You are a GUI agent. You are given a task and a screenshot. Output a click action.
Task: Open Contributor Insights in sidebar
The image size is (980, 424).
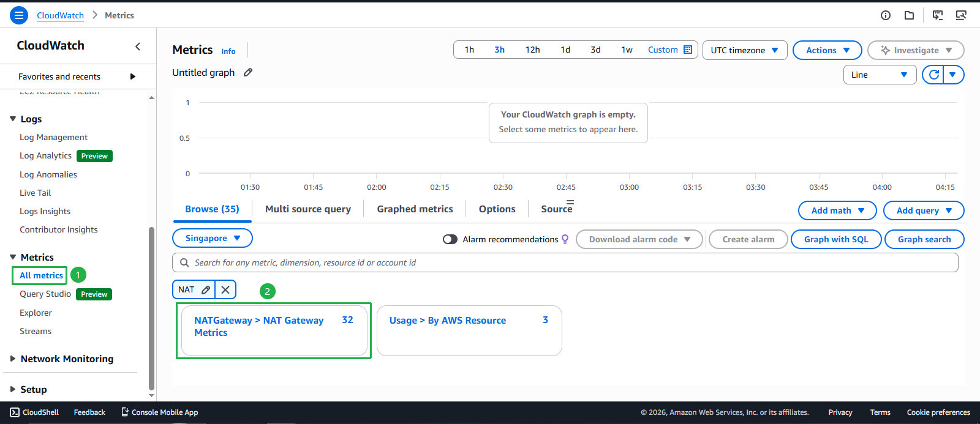[x=59, y=229]
